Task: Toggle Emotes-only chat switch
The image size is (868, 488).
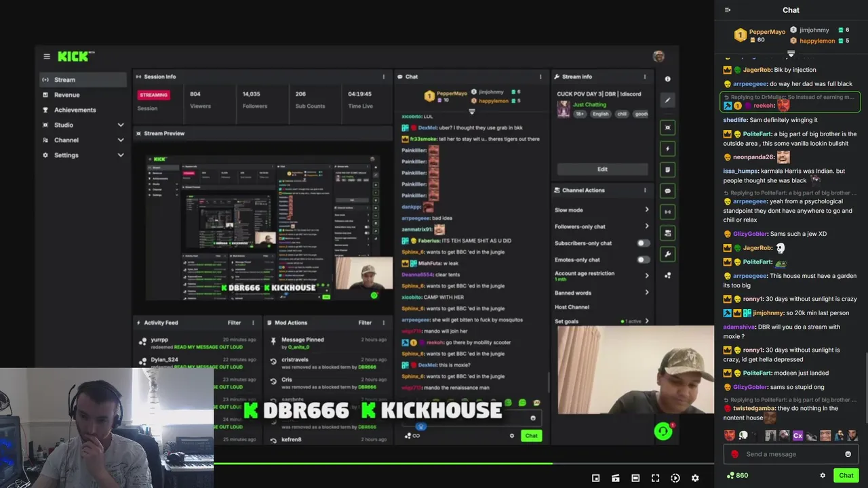Action: [x=643, y=260]
